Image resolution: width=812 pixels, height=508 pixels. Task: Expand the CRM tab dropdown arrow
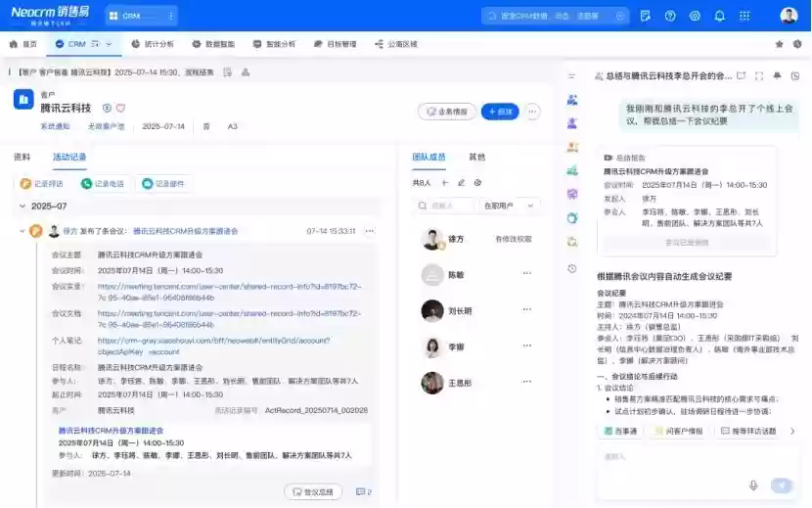pos(108,44)
